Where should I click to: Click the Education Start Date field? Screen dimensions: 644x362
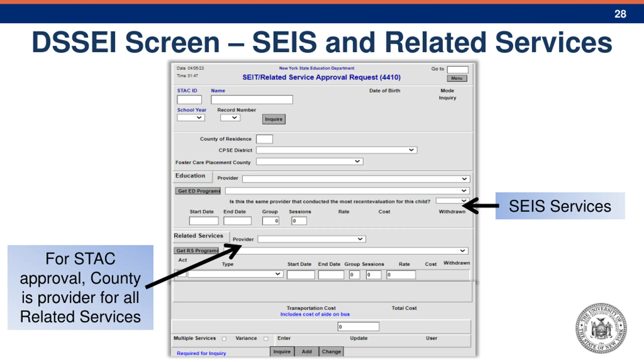pyautogui.click(x=204, y=221)
